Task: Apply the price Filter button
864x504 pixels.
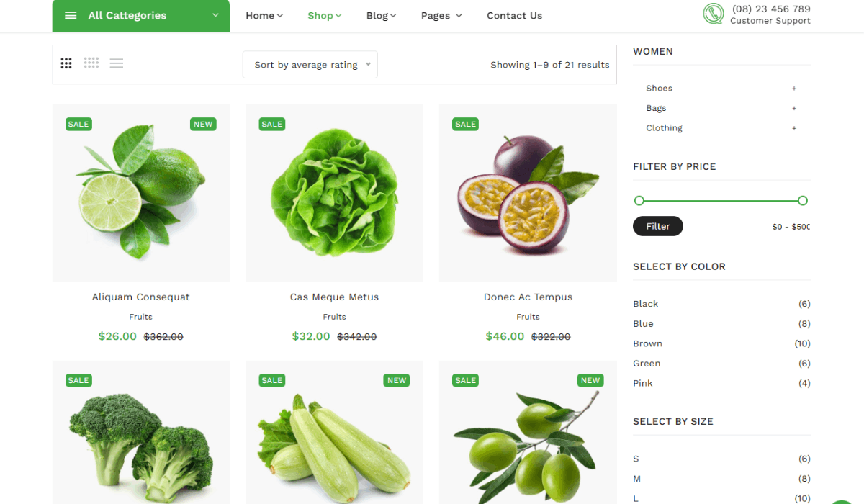Action: (658, 226)
